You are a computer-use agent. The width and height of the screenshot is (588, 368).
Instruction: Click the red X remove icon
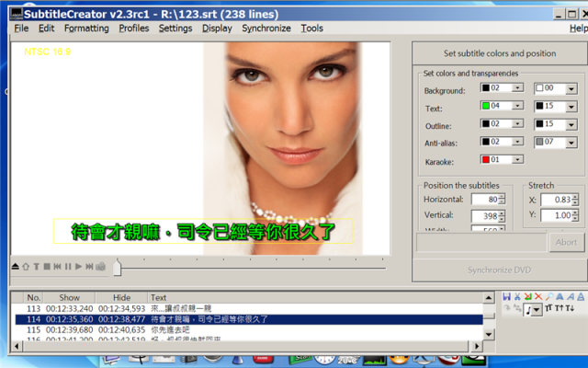pos(538,296)
